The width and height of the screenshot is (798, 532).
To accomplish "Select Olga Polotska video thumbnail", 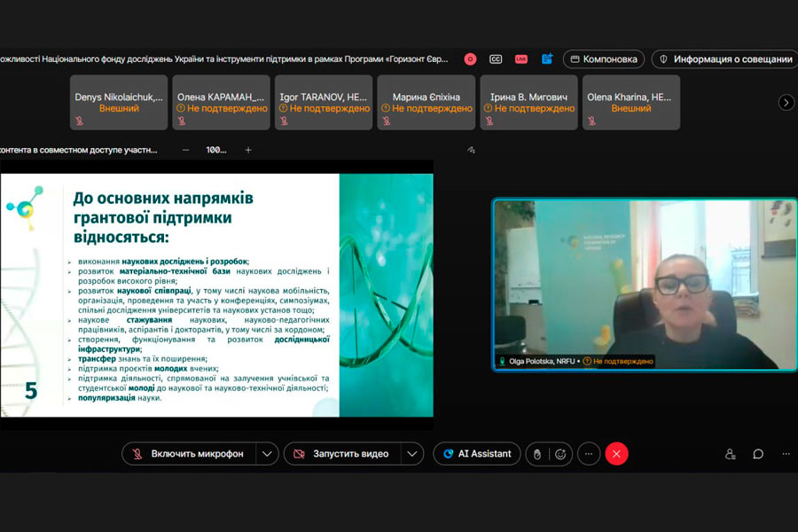I will (632, 284).
